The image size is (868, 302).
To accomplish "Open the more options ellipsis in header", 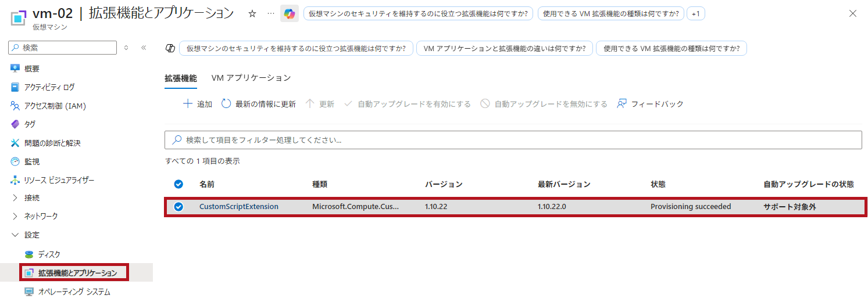I will tap(270, 13).
